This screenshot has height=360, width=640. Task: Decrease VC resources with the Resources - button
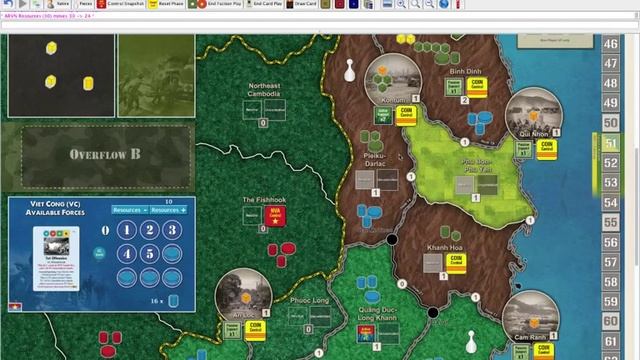tap(130, 210)
